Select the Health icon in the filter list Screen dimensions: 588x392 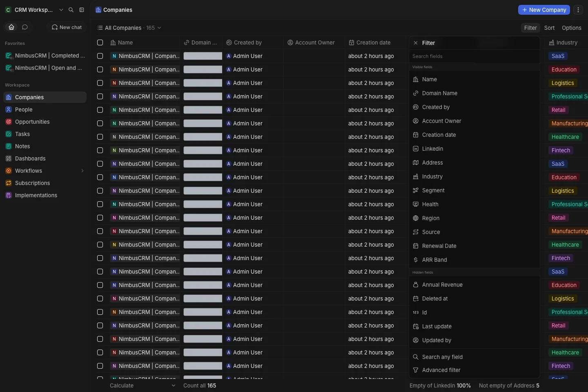click(416, 204)
